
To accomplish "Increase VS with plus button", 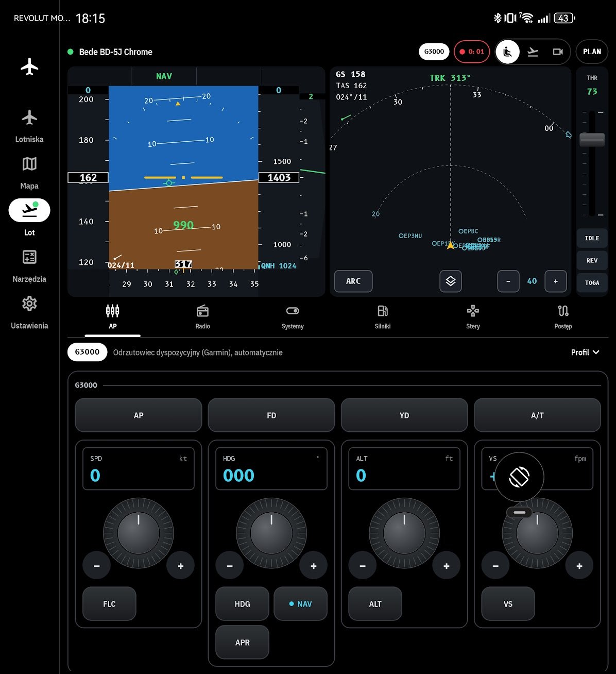I will click(579, 566).
